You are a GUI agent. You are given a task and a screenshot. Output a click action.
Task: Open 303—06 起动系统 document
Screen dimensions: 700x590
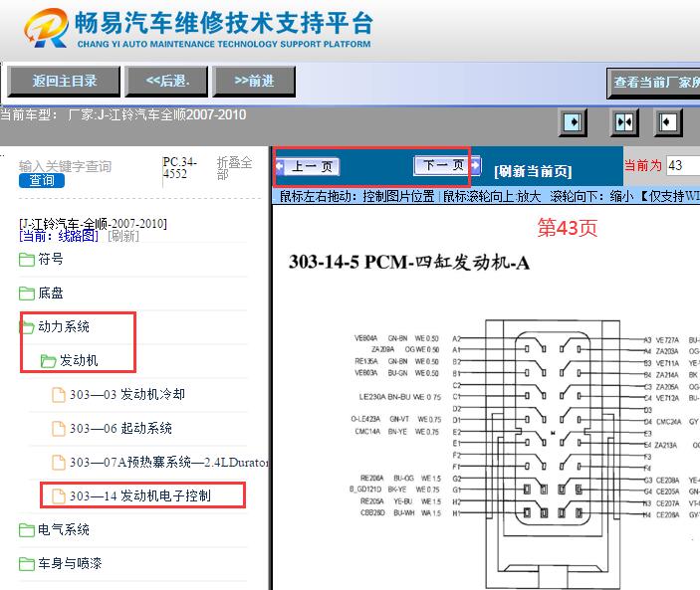pos(120,428)
